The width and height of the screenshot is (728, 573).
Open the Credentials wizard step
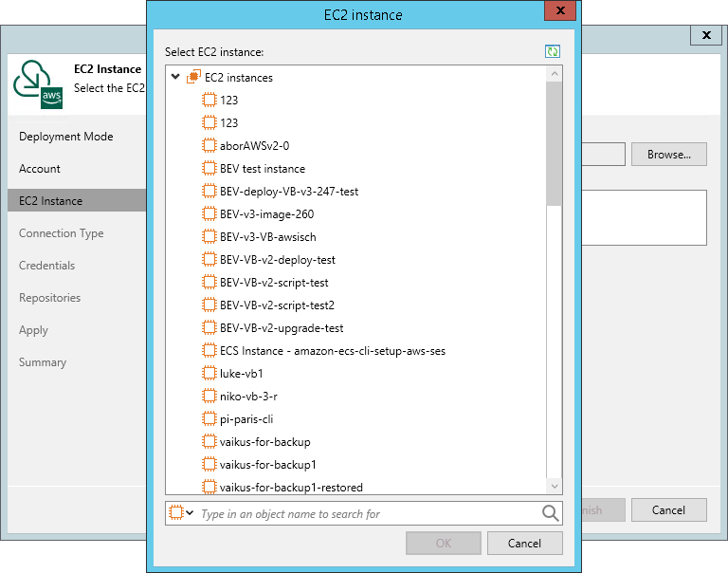click(46, 265)
